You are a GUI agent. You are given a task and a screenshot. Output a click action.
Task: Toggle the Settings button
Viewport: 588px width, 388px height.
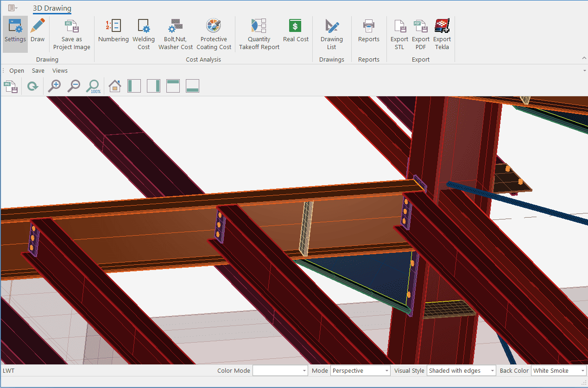point(15,31)
